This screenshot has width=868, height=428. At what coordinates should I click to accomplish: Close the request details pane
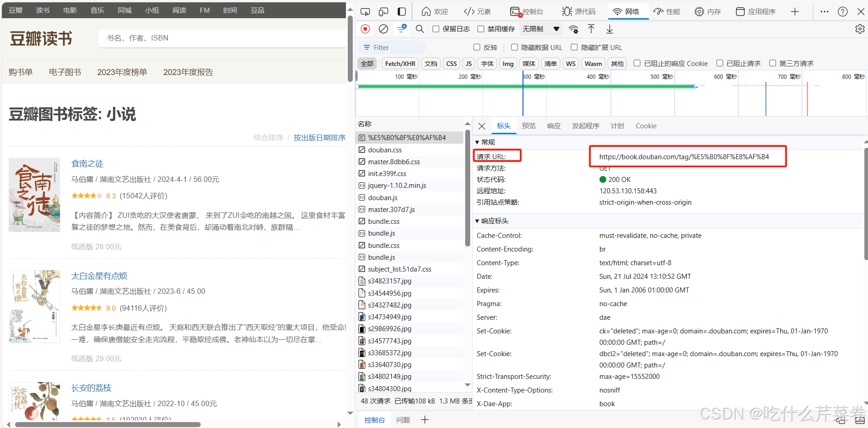482,126
